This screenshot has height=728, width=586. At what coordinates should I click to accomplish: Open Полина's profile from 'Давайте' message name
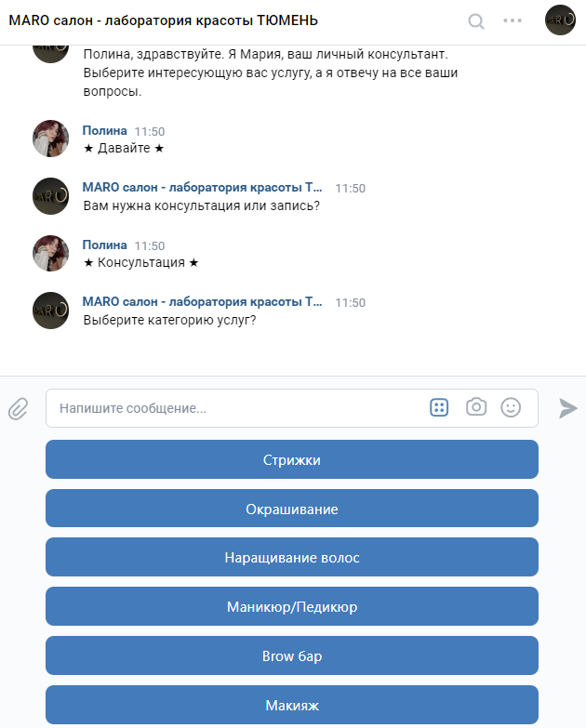pyautogui.click(x=104, y=130)
